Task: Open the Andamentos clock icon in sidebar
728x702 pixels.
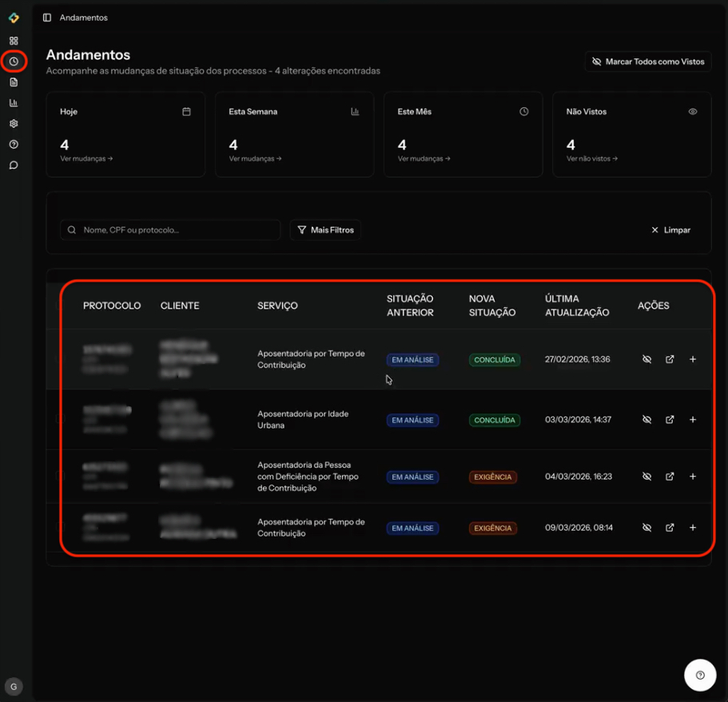Action: click(x=14, y=62)
